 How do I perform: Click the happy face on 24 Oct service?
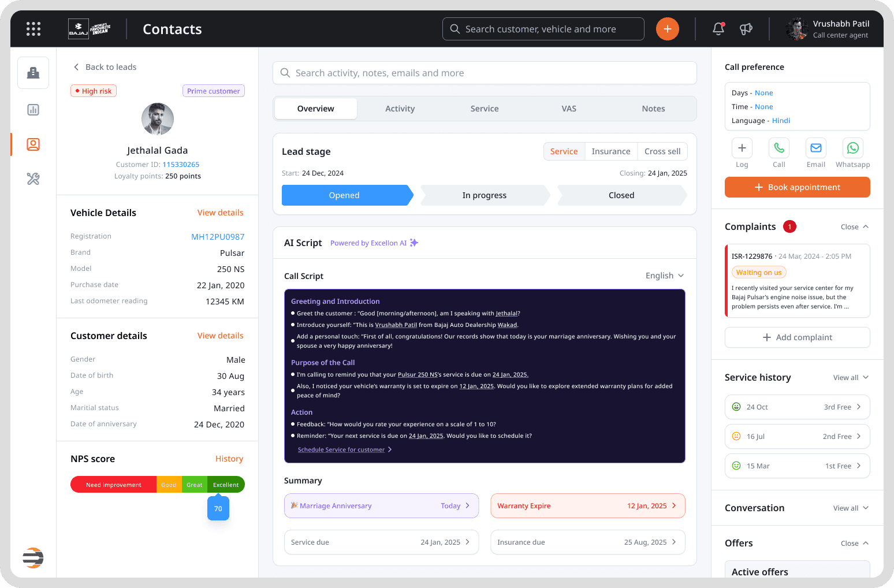[x=736, y=407]
